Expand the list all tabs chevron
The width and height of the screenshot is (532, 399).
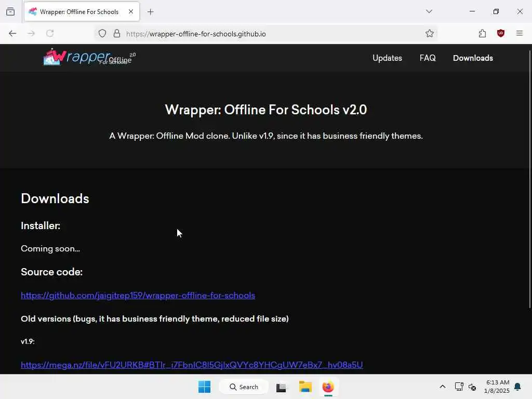pos(429,11)
